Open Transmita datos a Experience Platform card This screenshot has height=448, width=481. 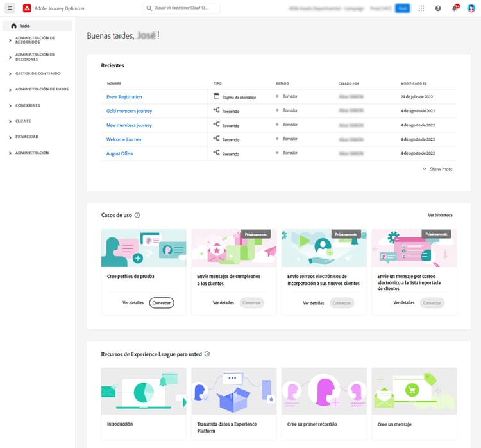pyautogui.click(x=233, y=404)
